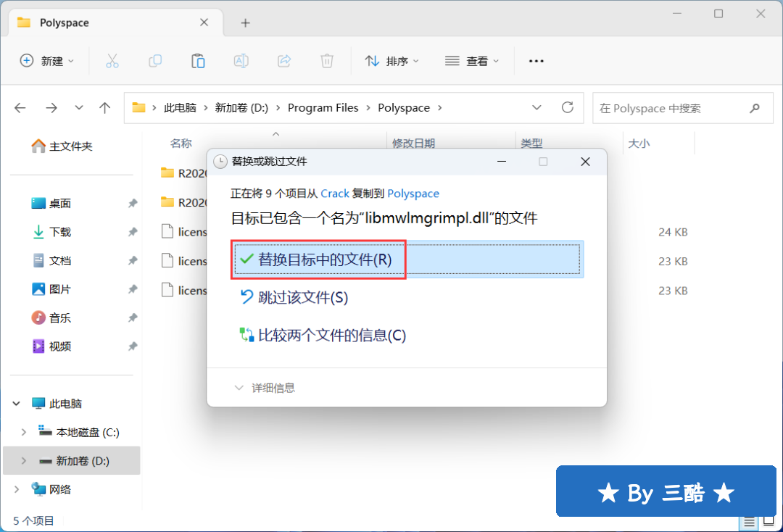The height and width of the screenshot is (532, 783).
Task: Open 图片 in the sidebar
Action: tap(51, 289)
